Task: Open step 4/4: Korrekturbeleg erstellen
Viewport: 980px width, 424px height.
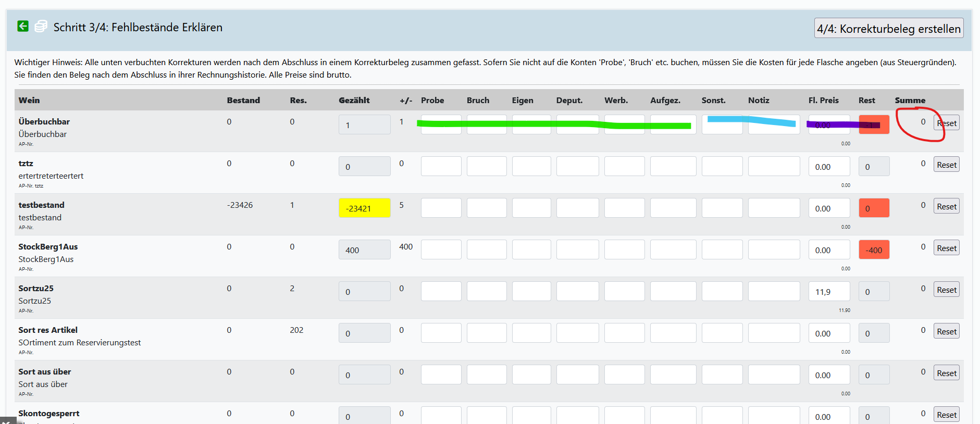Action: pyautogui.click(x=888, y=29)
